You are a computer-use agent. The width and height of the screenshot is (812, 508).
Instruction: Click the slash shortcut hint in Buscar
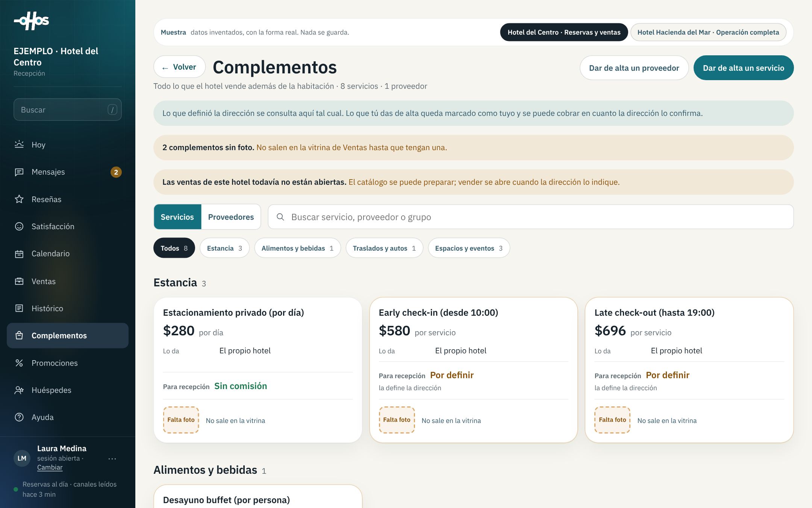(x=112, y=110)
